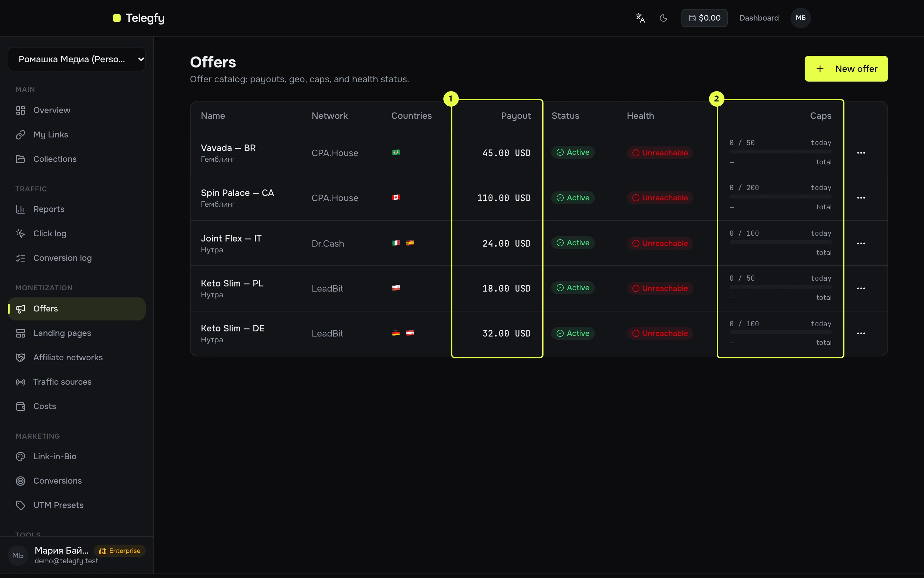Click the Telegfy logo
Image resolution: width=924 pixels, height=578 pixels.
coord(139,18)
